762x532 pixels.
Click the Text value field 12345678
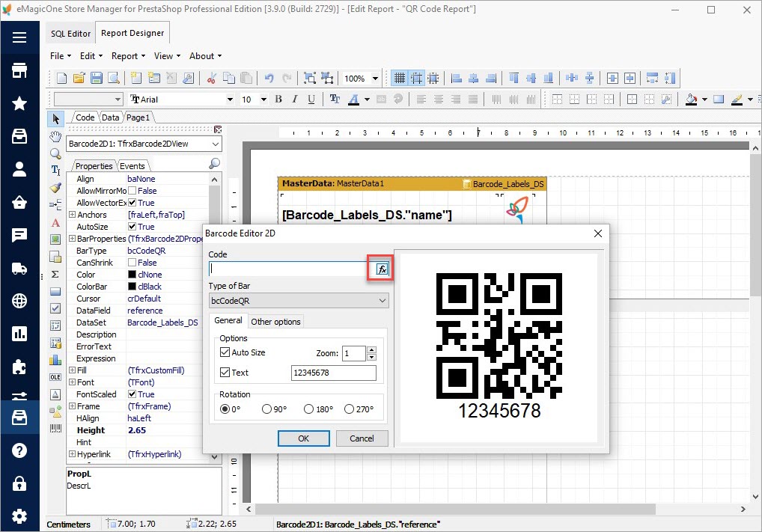[x=333, y=373]
